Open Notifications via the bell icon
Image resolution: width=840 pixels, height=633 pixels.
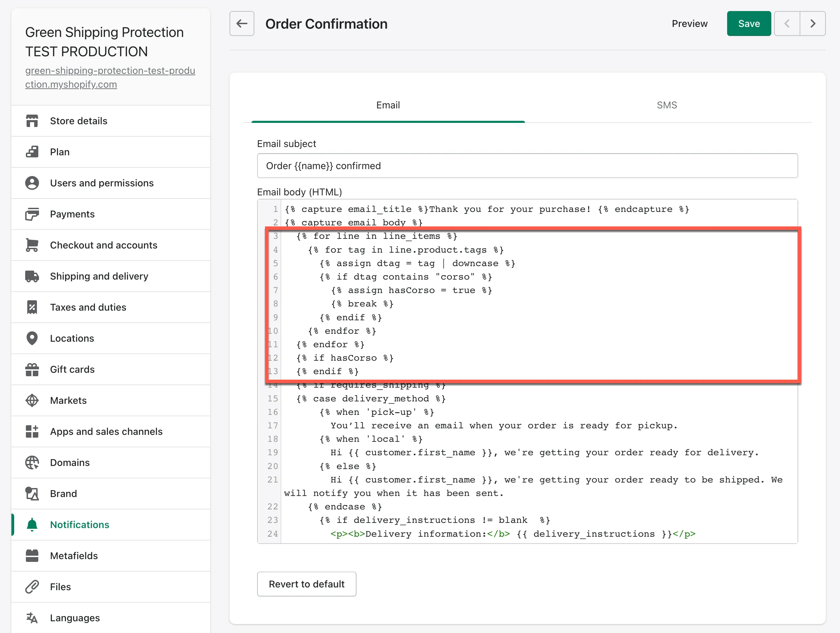point(32,524)
